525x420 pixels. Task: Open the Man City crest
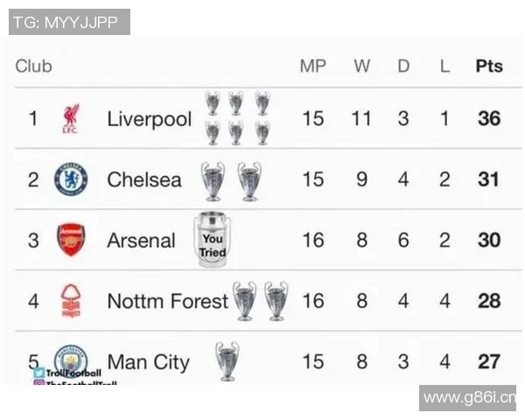point(71,359)
